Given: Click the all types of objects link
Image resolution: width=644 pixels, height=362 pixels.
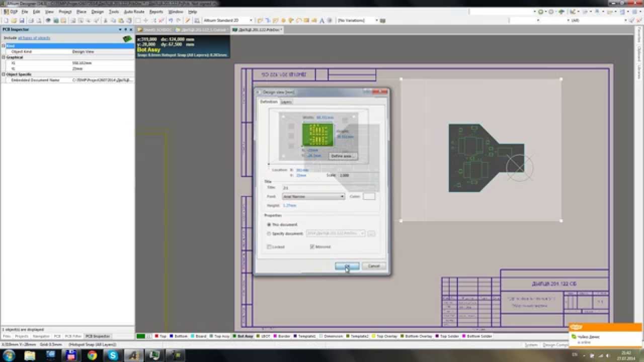Looking at the screenshot, I should 34,38.
